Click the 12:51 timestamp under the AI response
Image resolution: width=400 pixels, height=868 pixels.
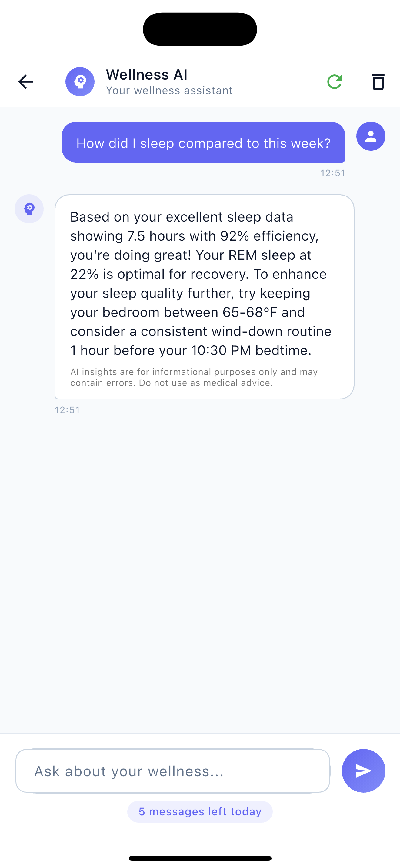pos(68,410)
